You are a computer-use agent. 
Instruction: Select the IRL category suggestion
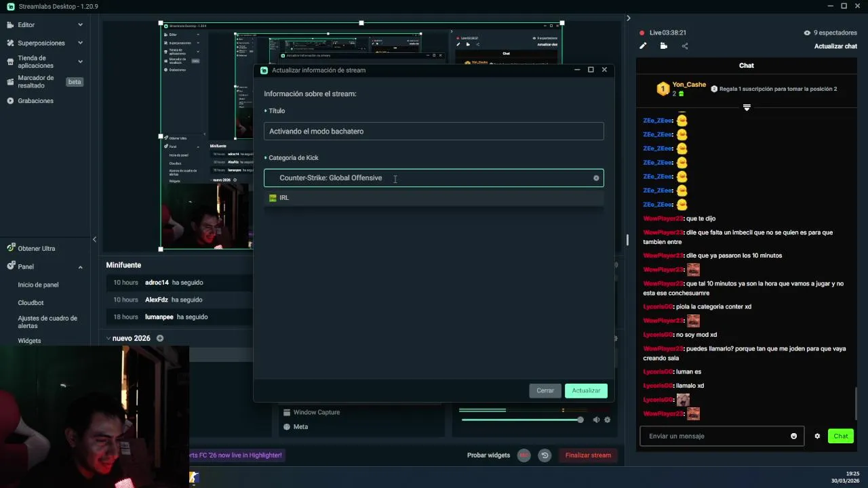coord(433,198)
